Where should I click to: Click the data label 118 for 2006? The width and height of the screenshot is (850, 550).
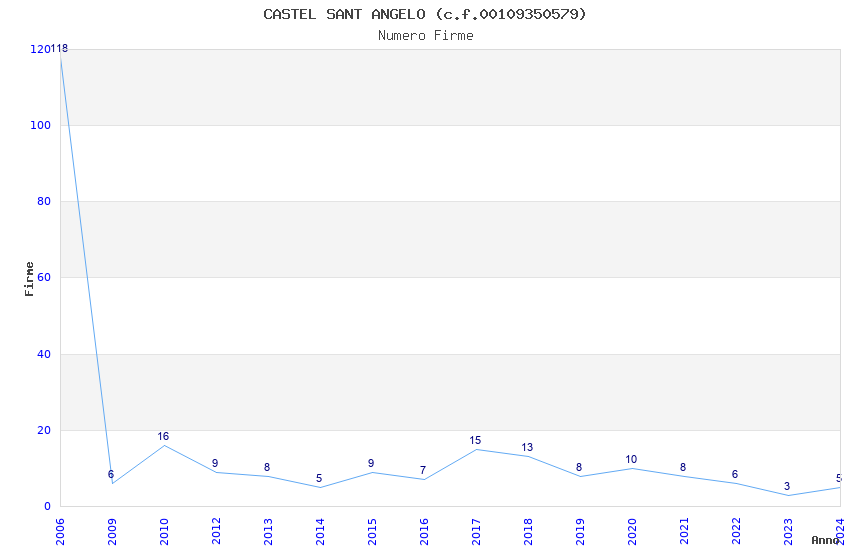pyautogui.click(x=60, y=49)
